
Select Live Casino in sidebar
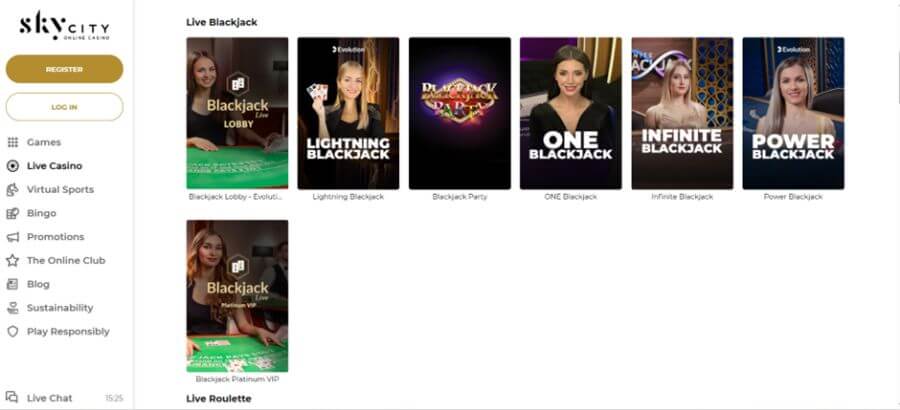[x=55, y=166]
